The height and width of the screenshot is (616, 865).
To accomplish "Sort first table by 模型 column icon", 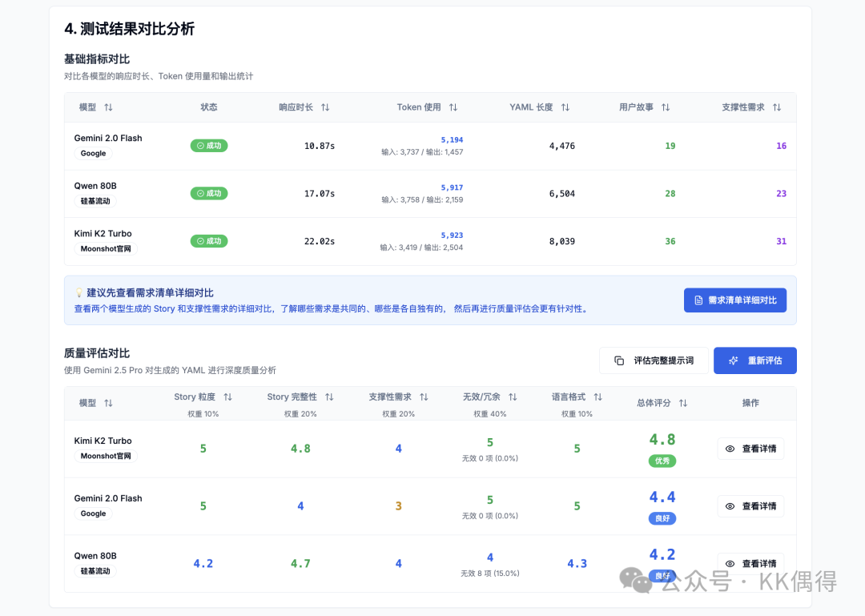I will (x=108, y=107).
